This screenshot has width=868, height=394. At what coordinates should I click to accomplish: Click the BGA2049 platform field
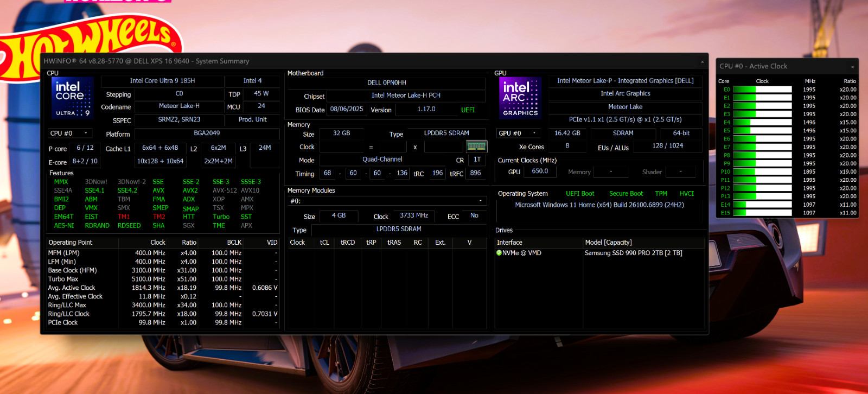point(207,133)
